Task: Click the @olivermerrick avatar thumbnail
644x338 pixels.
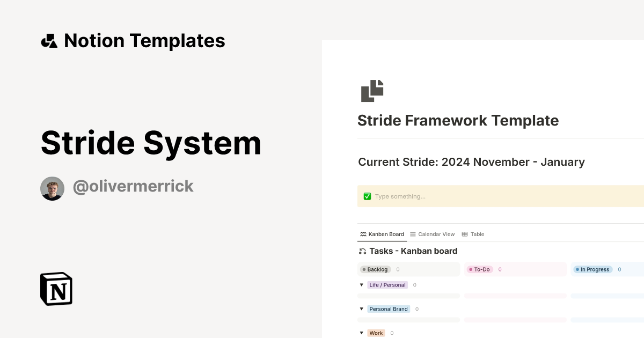Action: [52, 188]
